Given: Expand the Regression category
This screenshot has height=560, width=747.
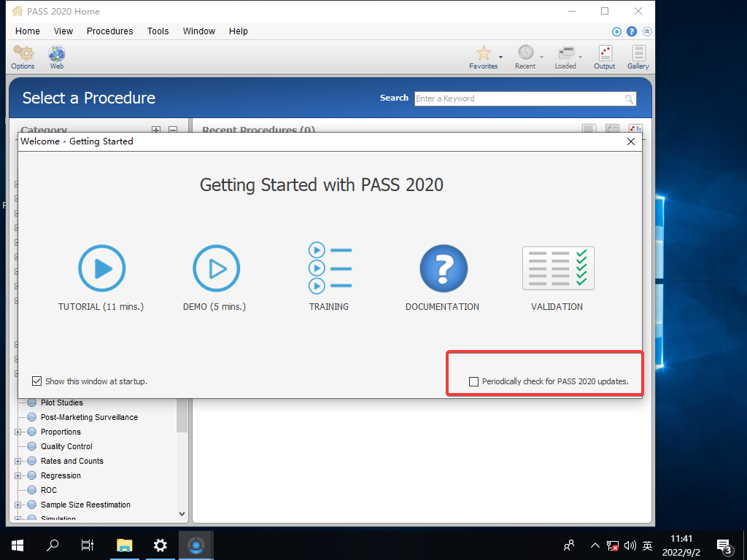Looking at the screenshot, I should (18, 475).
